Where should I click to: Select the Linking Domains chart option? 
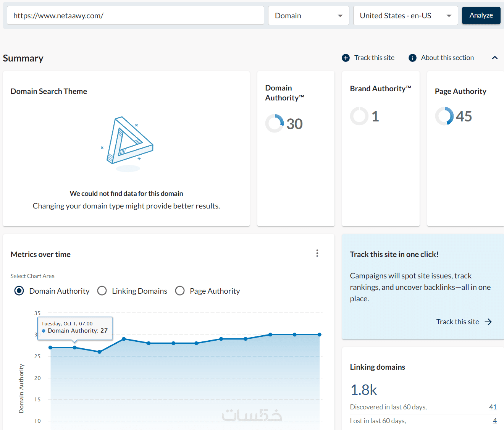102,291
